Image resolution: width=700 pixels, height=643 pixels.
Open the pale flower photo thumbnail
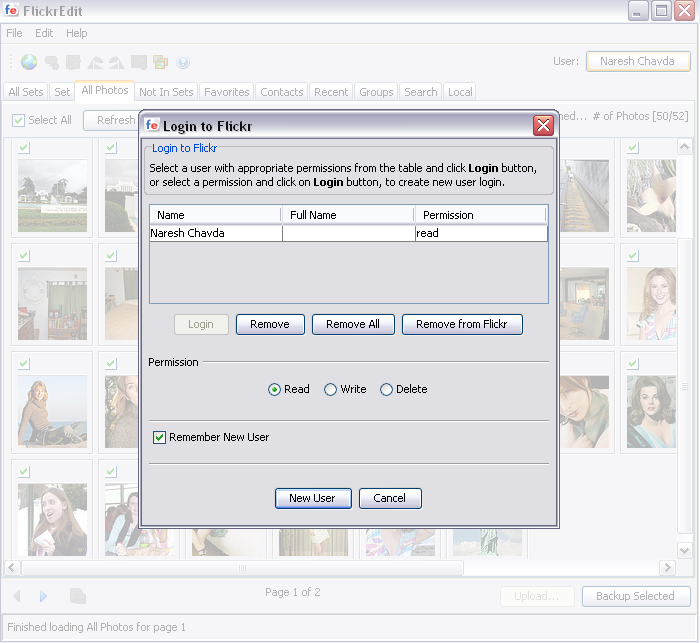(651, 196)
